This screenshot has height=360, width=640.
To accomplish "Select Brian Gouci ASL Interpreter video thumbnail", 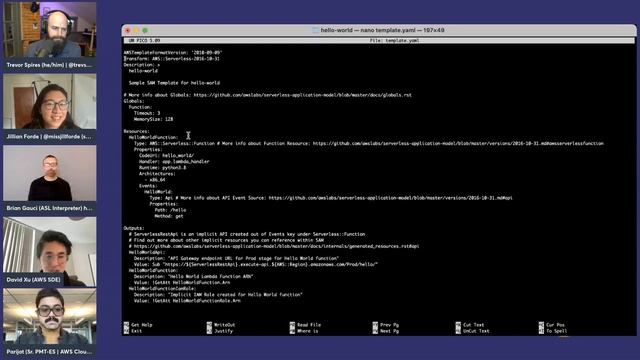I will pos(50,173).
